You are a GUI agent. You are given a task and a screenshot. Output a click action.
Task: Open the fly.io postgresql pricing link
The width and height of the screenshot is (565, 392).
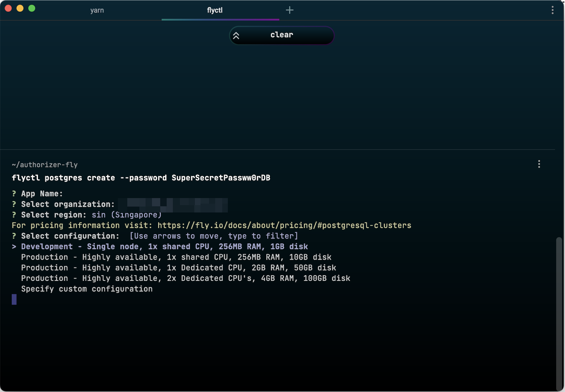point(284,225)
